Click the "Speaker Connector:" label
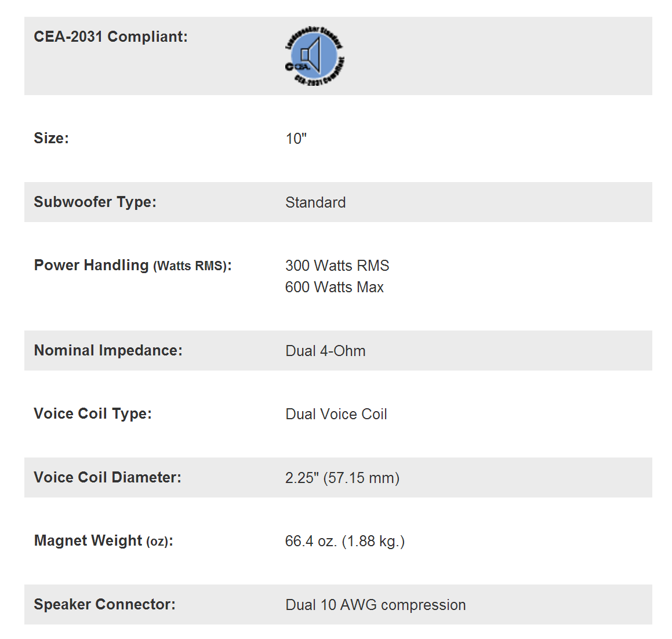Image resolution: width=672 pixels, height=639 pixels. pos(104,604)
